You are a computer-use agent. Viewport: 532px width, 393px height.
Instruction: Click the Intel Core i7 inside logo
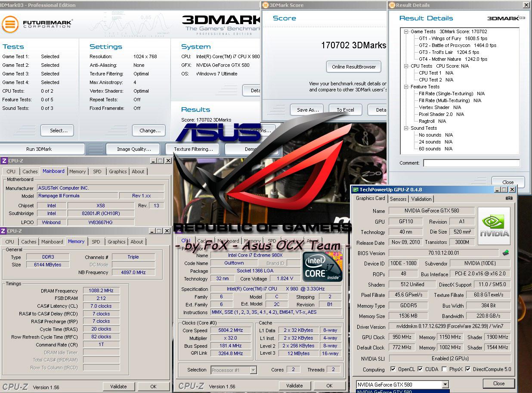click(x=322, y=266)
